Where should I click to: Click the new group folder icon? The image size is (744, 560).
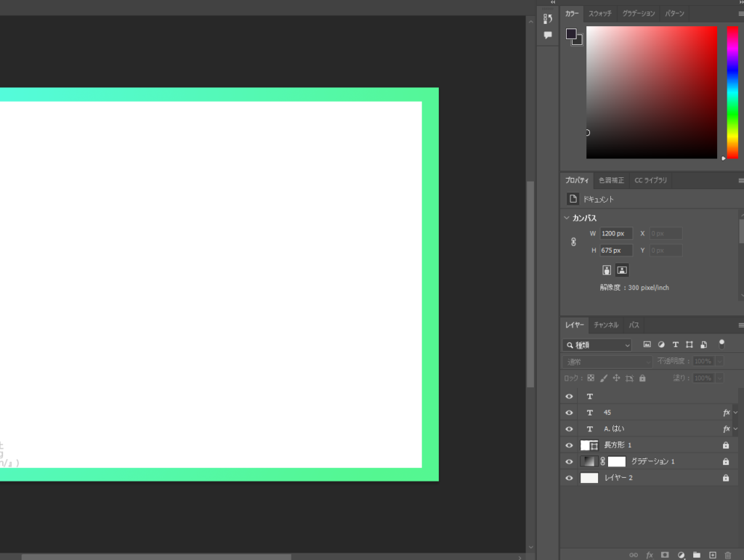696,555
